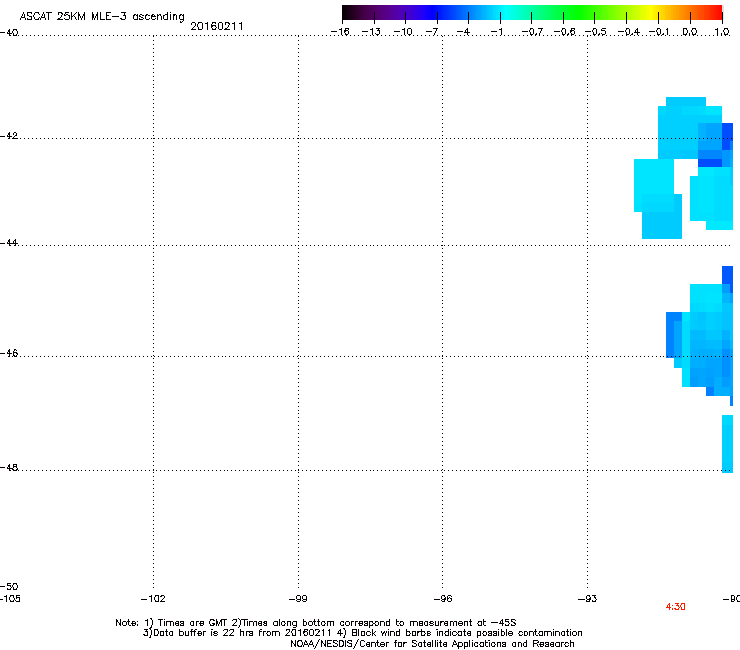Click the red 4:30 pass time label
The width and height of the screenshot is (740, 650).
pyautogui.click(x=675, y=607)
